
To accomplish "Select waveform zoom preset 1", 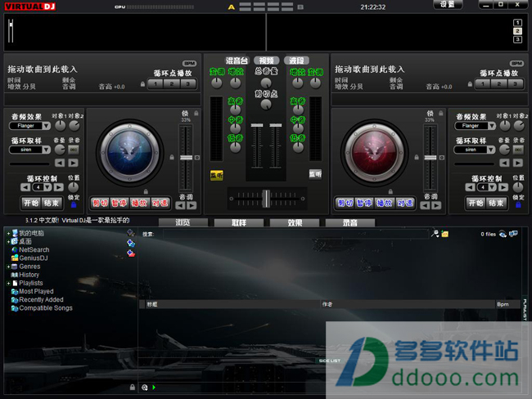I will (517, 23).
